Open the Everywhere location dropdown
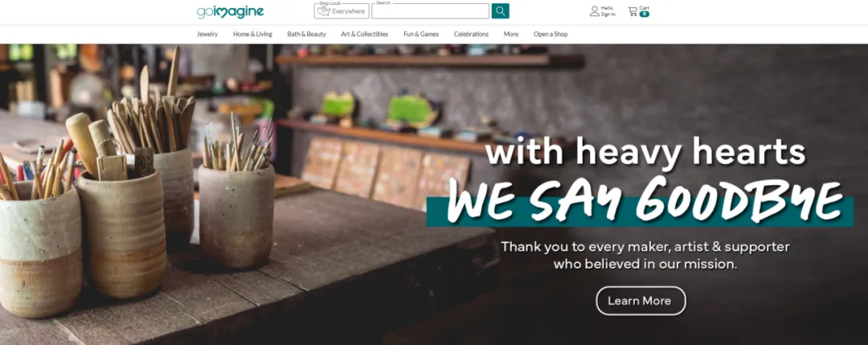868x345 pixels. click(342, 11)
